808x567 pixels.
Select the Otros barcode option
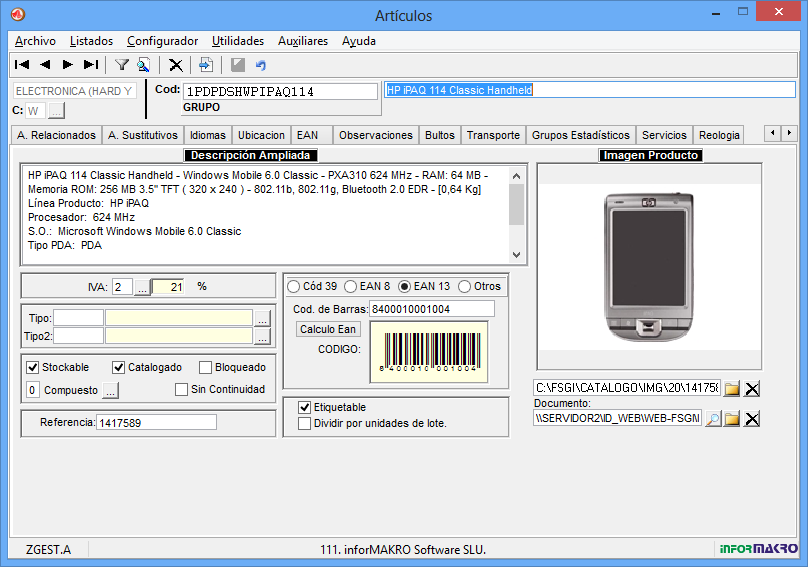click(464, 287)
